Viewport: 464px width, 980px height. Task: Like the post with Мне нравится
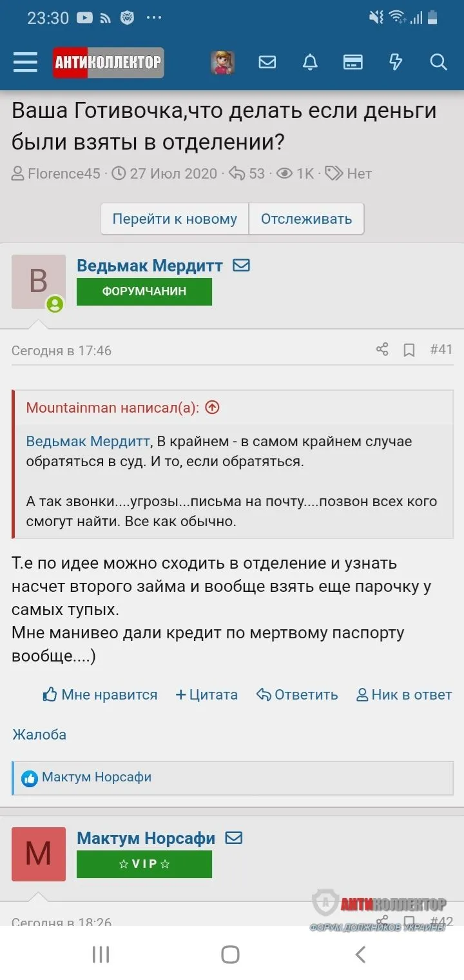[x=100, y=694]
